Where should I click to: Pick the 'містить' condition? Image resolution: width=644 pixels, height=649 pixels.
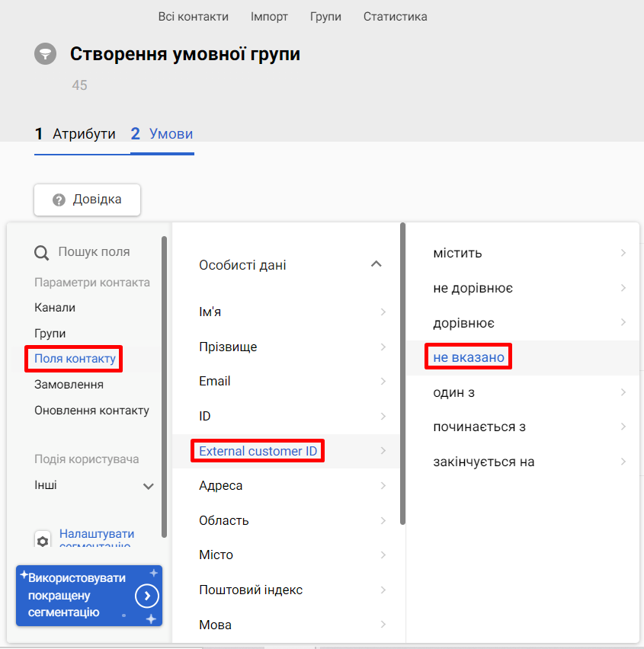[x=457, y=253]
